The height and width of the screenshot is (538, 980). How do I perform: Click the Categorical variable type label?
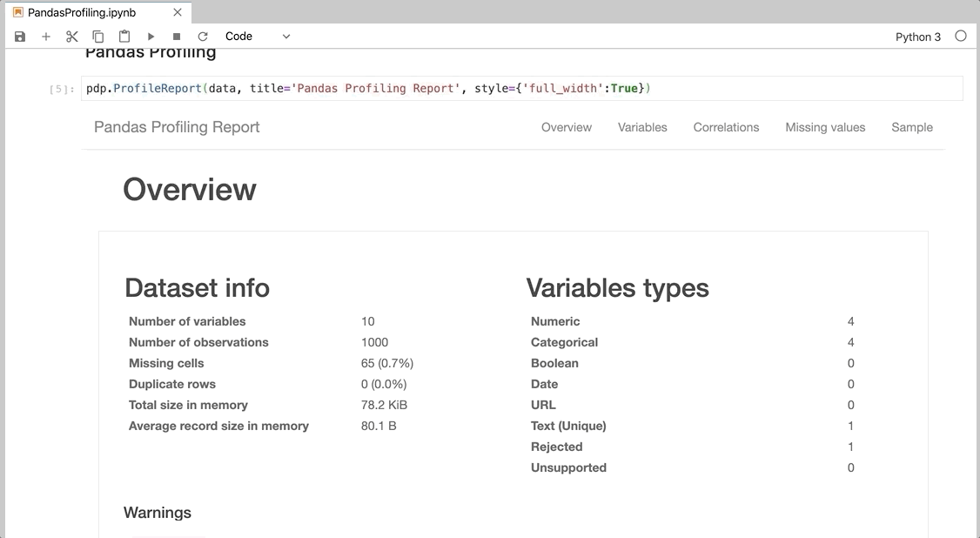[564, 342]
